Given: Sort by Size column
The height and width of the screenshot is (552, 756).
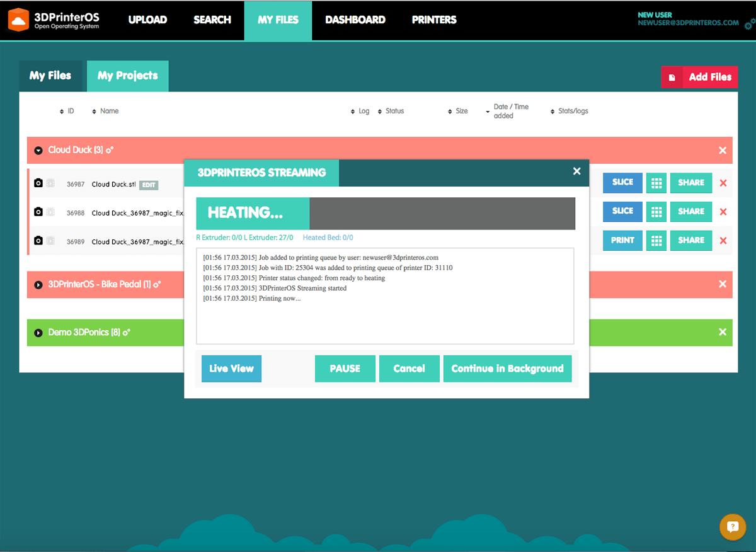Looking at the screenshot, I should 458,111.
